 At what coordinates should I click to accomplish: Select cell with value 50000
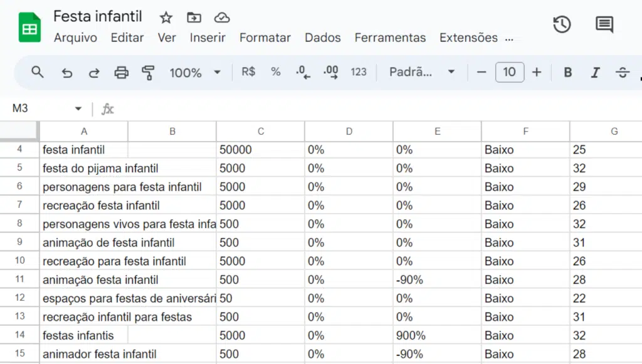pyautogui.click(x=261, y=150)
